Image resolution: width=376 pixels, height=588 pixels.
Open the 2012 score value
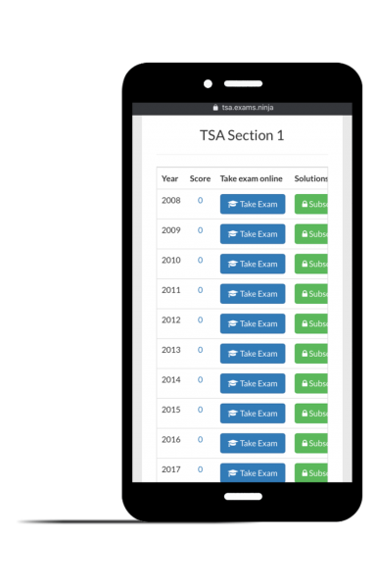coord(201,319)
